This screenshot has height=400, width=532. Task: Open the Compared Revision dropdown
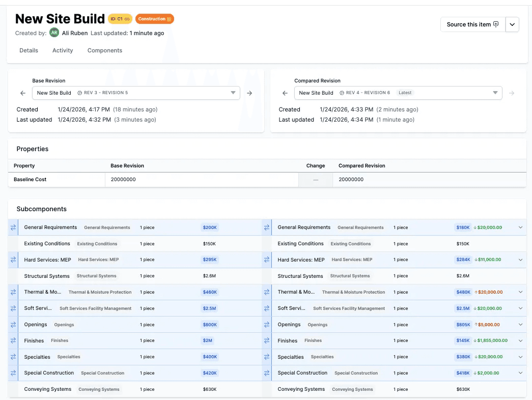pos(398,93)
